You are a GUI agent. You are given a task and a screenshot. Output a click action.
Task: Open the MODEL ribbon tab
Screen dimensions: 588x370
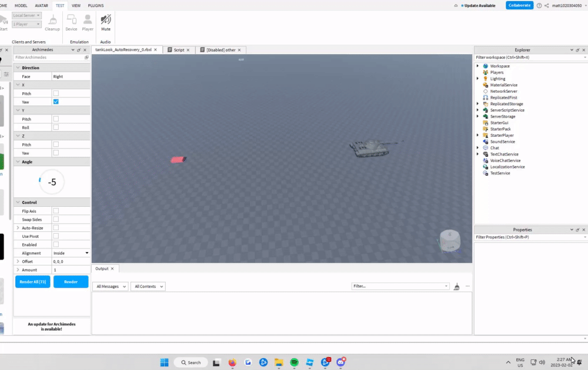point(21,6)
